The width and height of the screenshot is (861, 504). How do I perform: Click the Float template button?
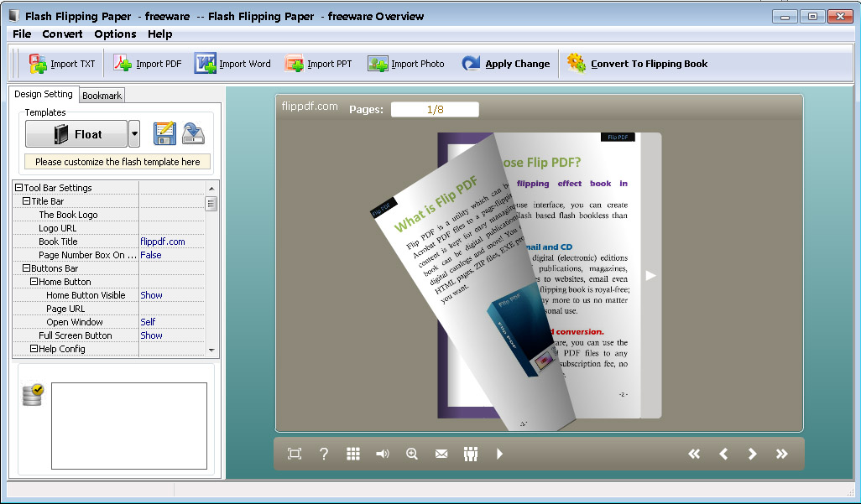(x=76, y=134)
